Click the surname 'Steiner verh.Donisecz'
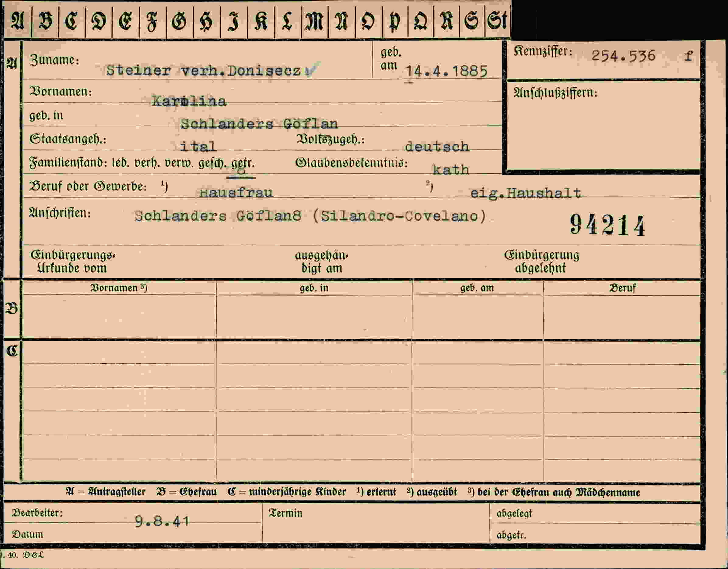This screenshot has height=569, width=728. tap(204, 71)
